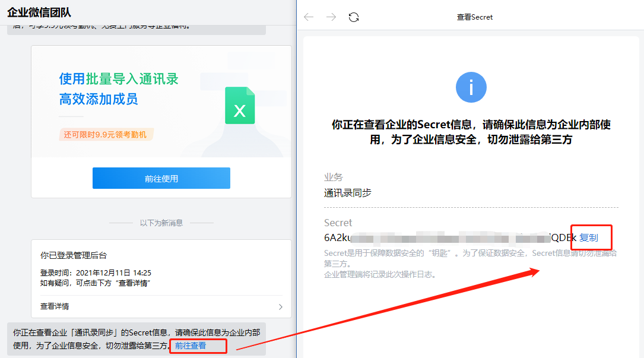644x358 pixels.
Task: Click the blue info icon
Action: (x=471, y=87)
